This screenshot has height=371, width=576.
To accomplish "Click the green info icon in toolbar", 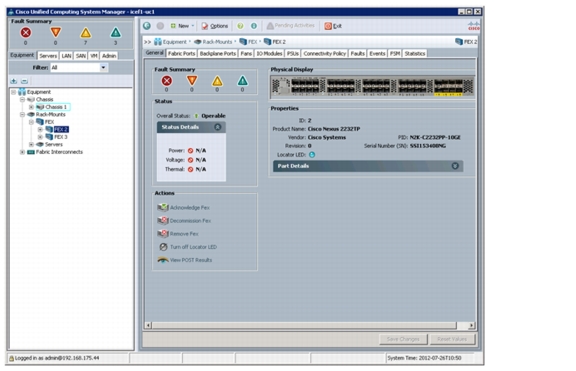I will click(x=254, y=26).
